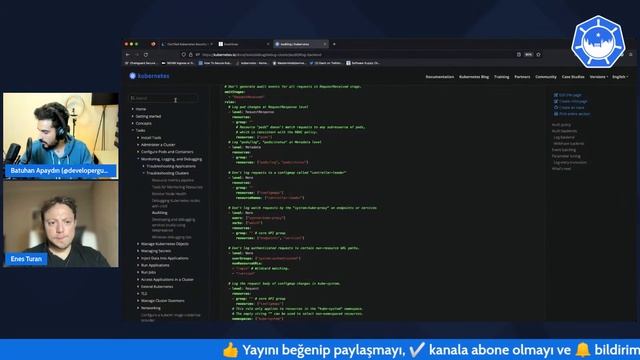Image resolution: width=640 pixels, height=360 pixels.
Task: Open reader view icon in address bar
Action: 519,55
